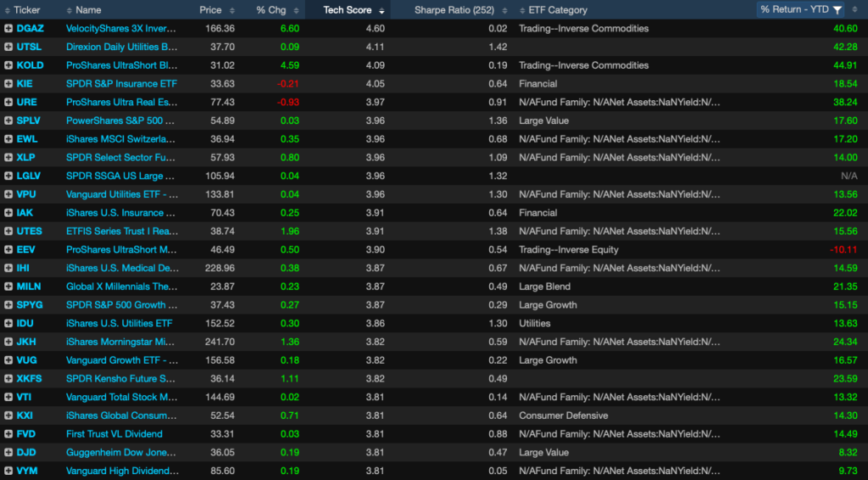Select the -10.11 YTD return value
The width and height of the screenshot is (868, 480).
[843, 249]
